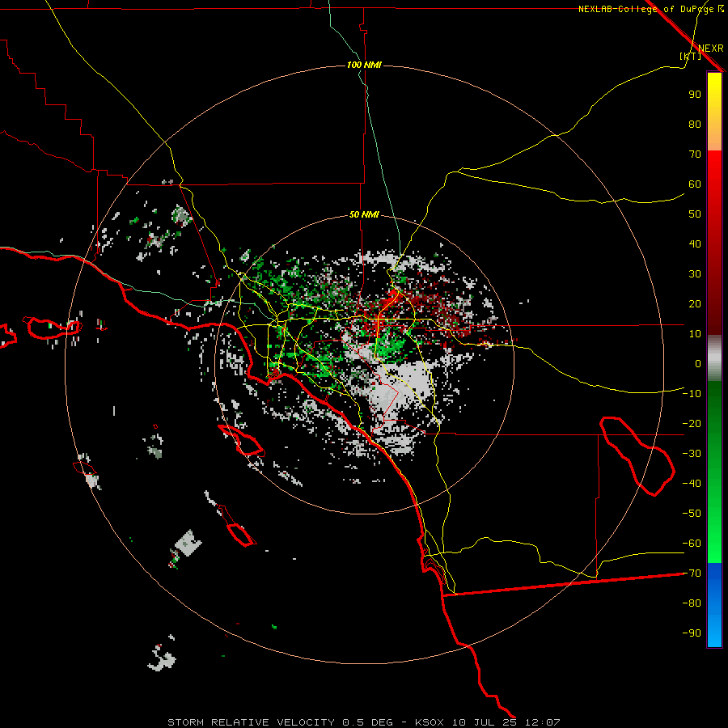Click the 90 value on velocity scale
Image resolution: width=728 pixels, height=728 pixels.
(x=695, y=95)
